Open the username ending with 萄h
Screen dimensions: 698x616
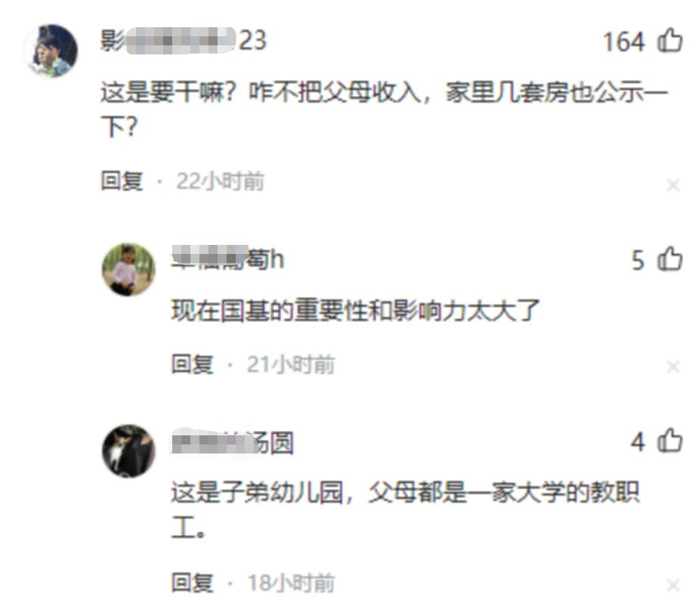pos(228,258)
